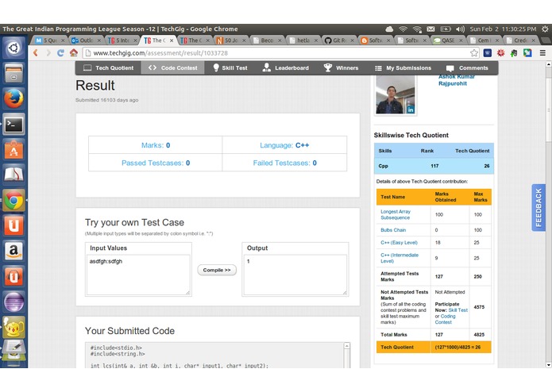Open Ashok Kumar Rajpurohit profile link
Image resolution: width=552 pixels, height=392 pixels.
click(457, 80)
